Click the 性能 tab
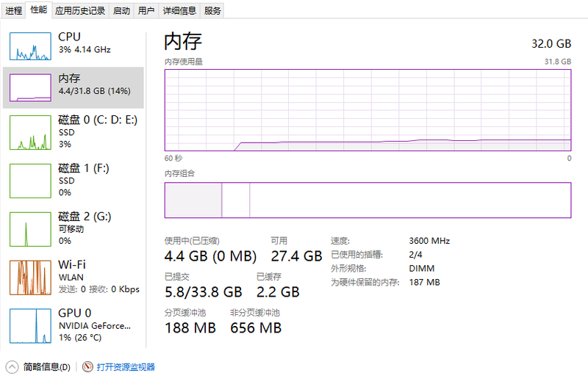The width and height of the screenshot is (588, 384). (39, 10)
